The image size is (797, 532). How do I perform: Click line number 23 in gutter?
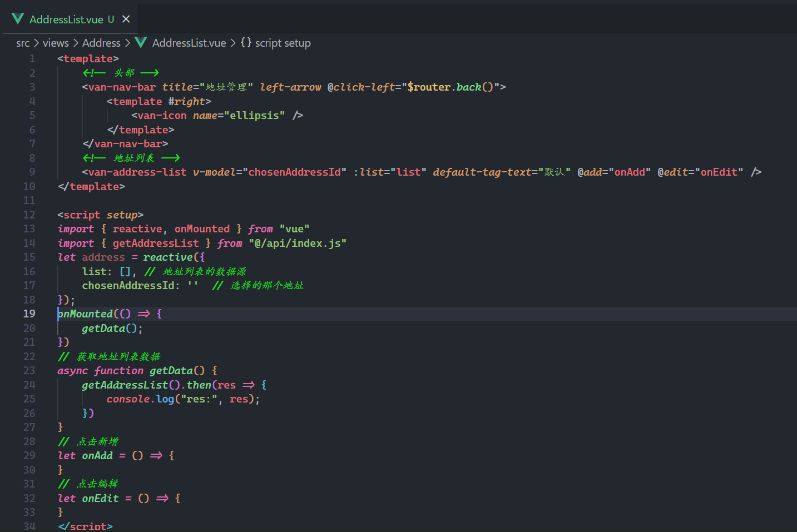(x=29, y=371)
